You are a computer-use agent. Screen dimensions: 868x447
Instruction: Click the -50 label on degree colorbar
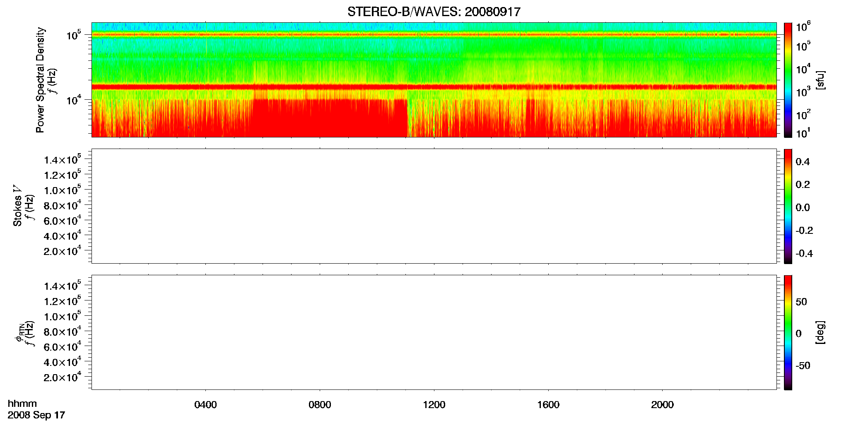pyautogui.click(x=803, y=365)
